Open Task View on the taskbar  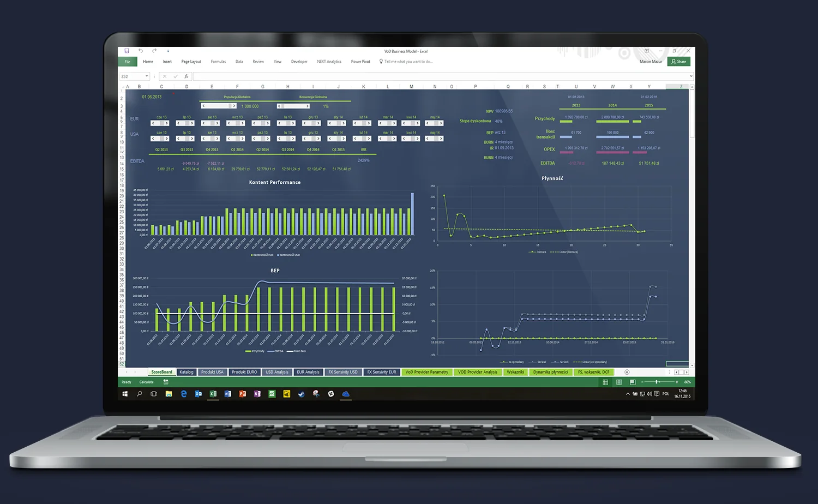[154, 394]
